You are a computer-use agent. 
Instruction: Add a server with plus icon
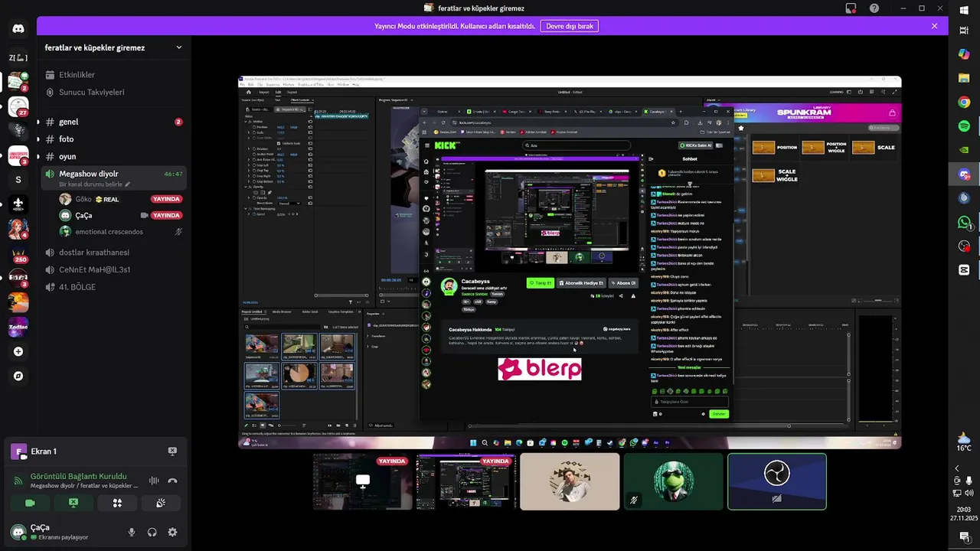point(18,351)
